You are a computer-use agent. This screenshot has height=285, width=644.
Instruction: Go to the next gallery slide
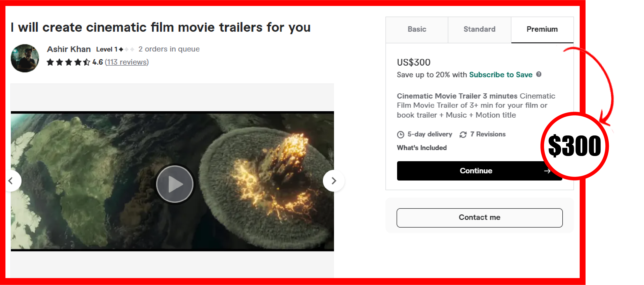pyautogui.click(x=334, y=181)
